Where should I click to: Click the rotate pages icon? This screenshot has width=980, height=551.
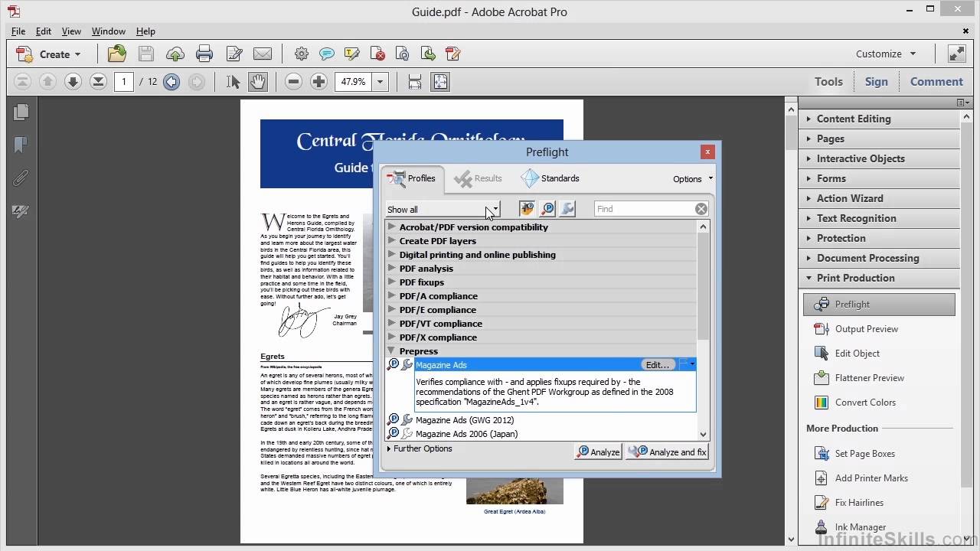coord(403,54)
